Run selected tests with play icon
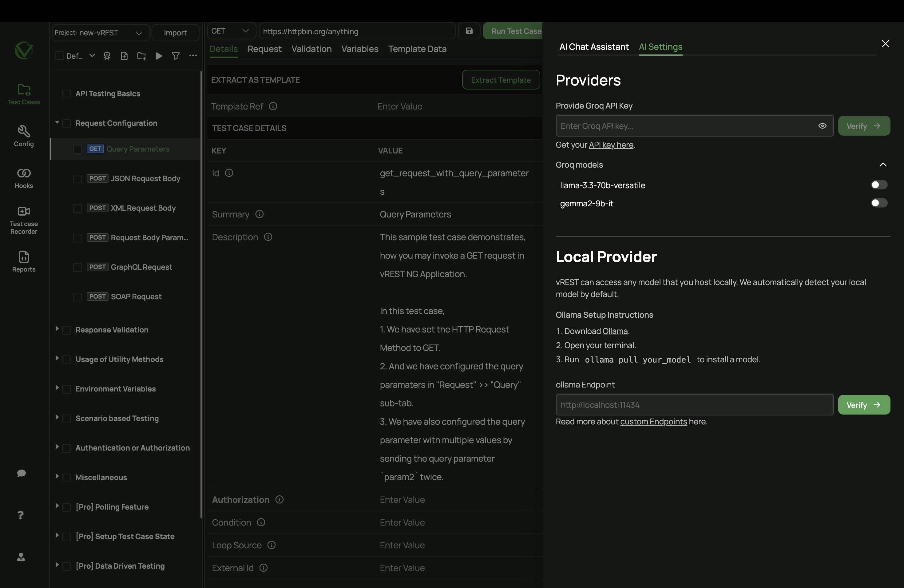Screen dimensions: 904x588 click(x=159, y=56)
